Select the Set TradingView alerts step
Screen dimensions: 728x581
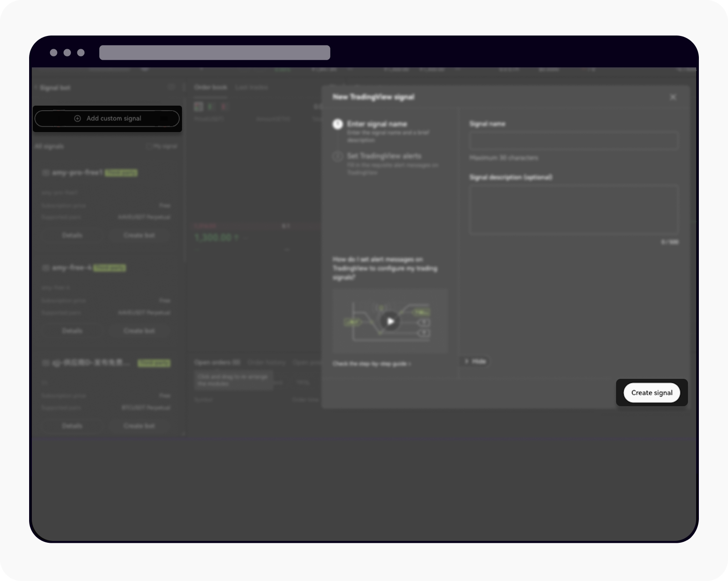386,163
